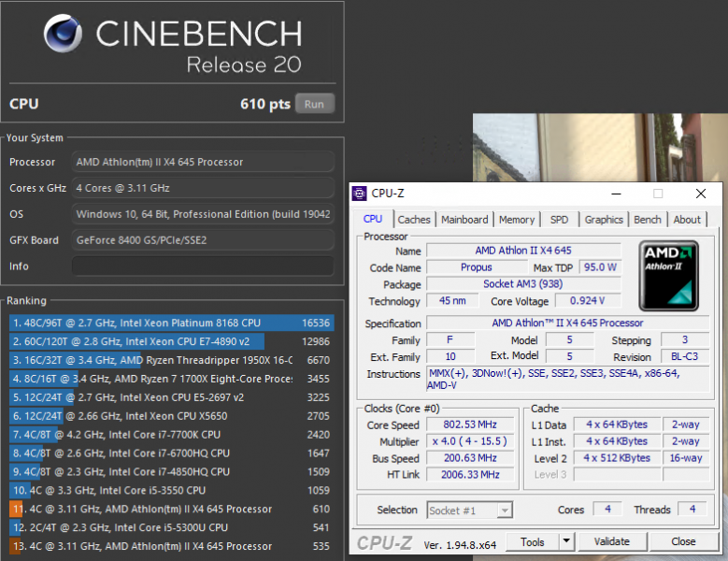Open the Bench tab in CPU-Z

648,220
